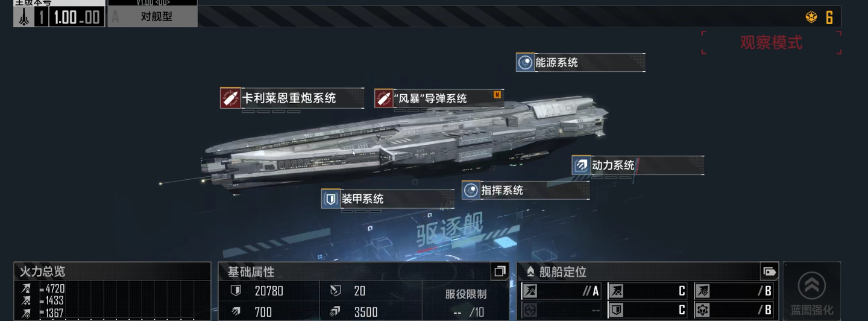Select the top-right B-rated role slot
Viewport: 868px width, 321px height.
pos(734,291)
